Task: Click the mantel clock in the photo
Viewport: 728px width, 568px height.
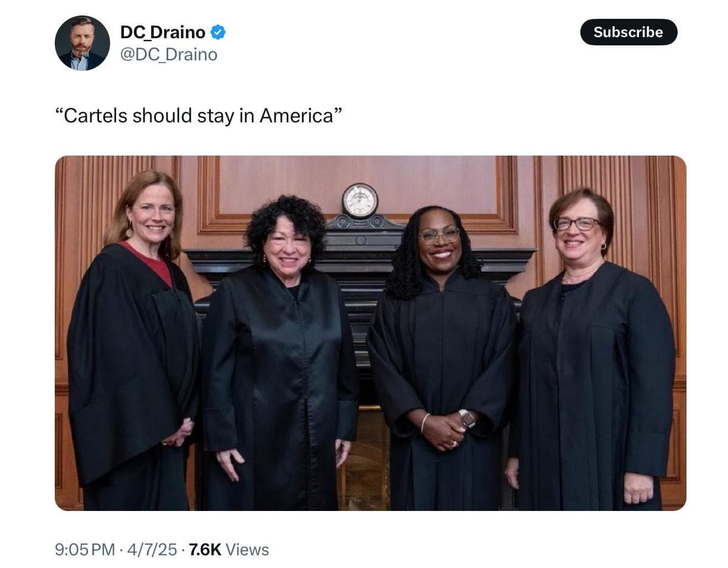Action: [x=360, y=200]
